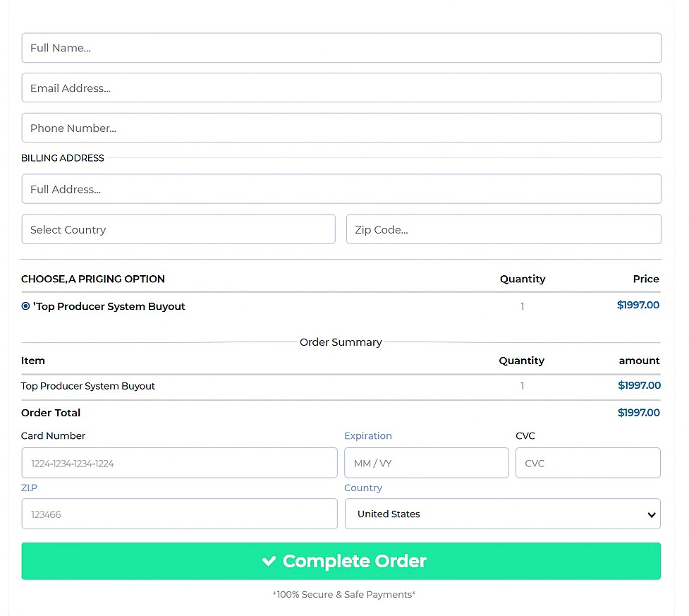Screen dimensions: 689x616
Task: Click the CVC security code input
Action: tap(587, 464)
